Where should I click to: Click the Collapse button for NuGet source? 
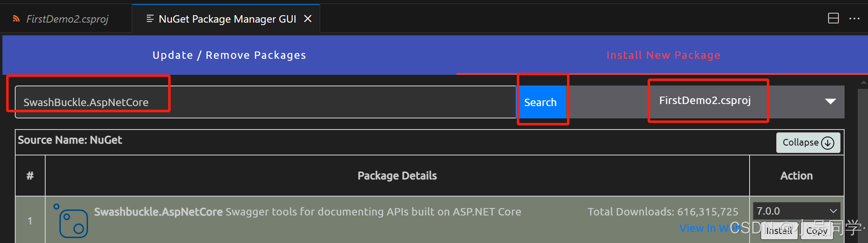click(x=808, y=143)
